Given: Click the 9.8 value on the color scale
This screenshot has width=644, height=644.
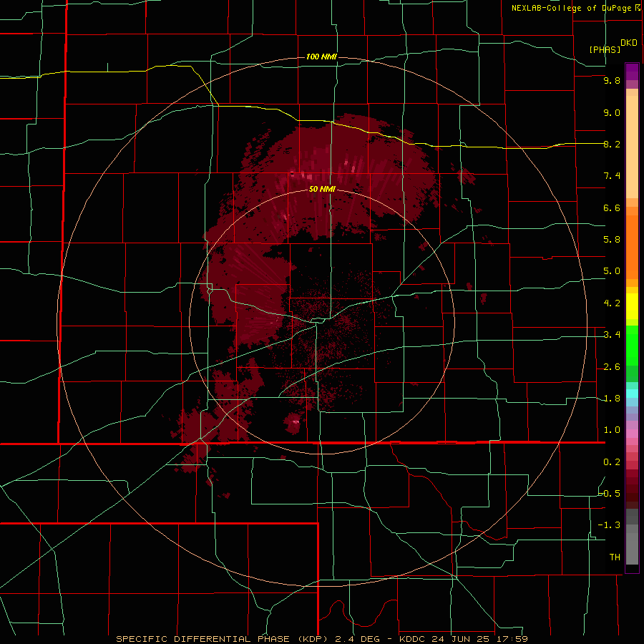Looking at the screenshot, I should click(612, 80).
